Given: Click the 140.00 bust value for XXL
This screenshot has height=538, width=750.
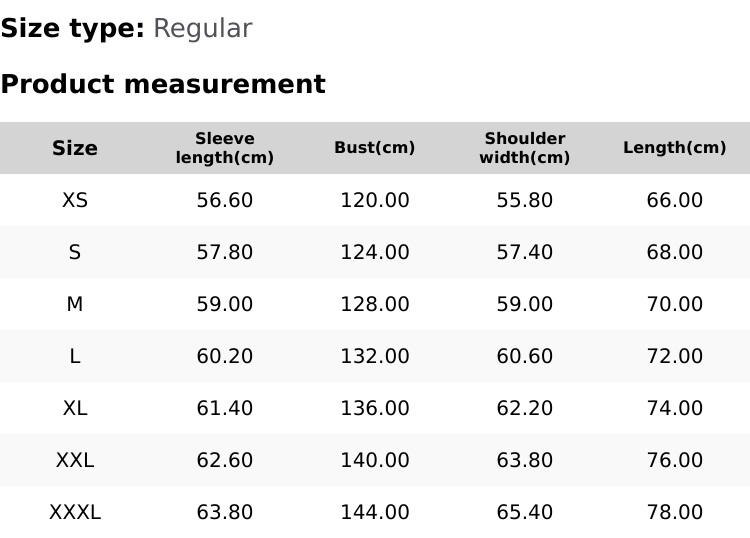Looking at the screenshot, I should pos(375,460).
